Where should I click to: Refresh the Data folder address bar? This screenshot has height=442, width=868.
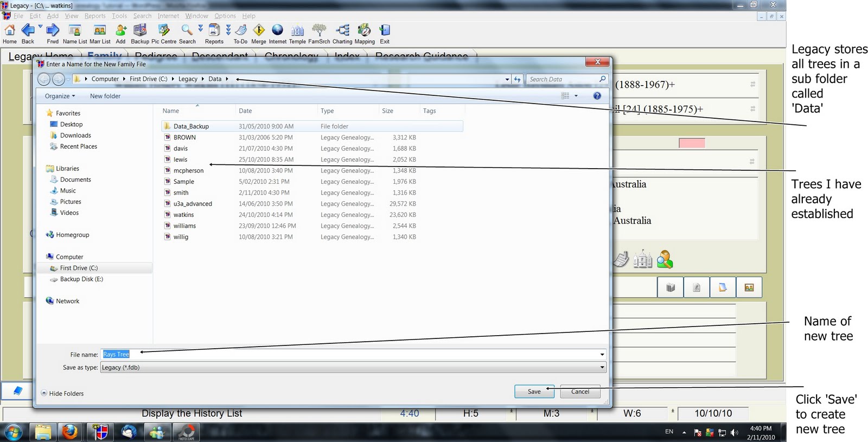coord(518,79)
